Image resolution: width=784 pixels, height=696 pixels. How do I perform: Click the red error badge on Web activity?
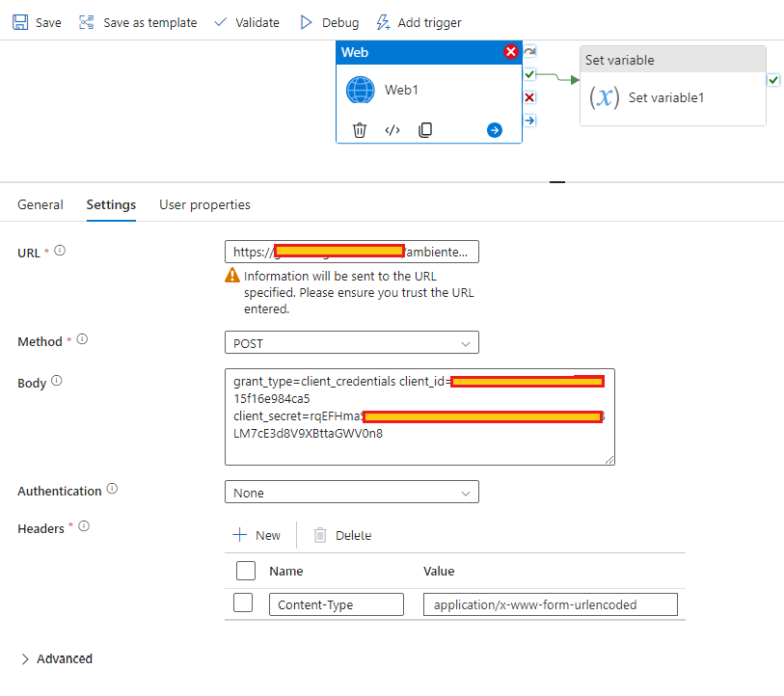(x=510, y=51)
